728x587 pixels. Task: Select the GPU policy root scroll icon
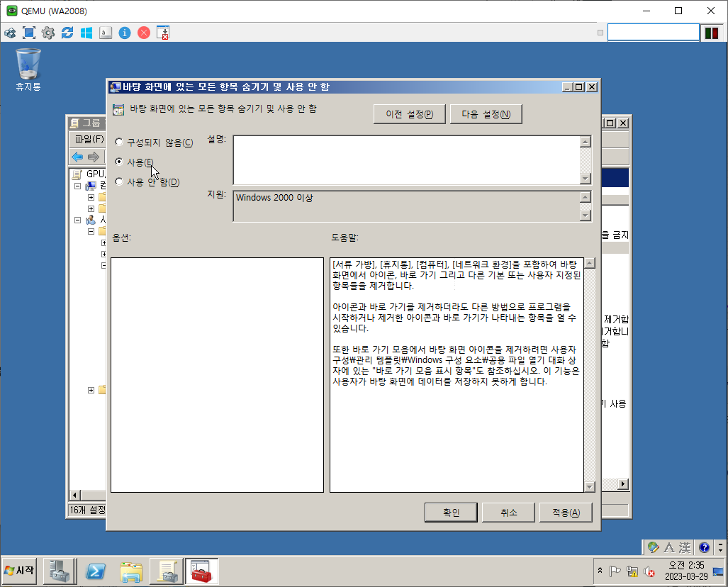pos(77,174)
